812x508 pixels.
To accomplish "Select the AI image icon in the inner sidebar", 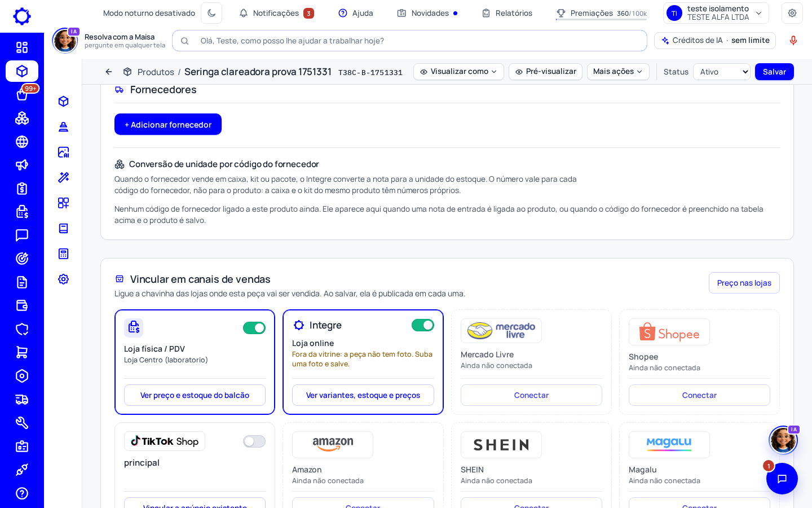I will pyautogui.click(x=64, y=152).
